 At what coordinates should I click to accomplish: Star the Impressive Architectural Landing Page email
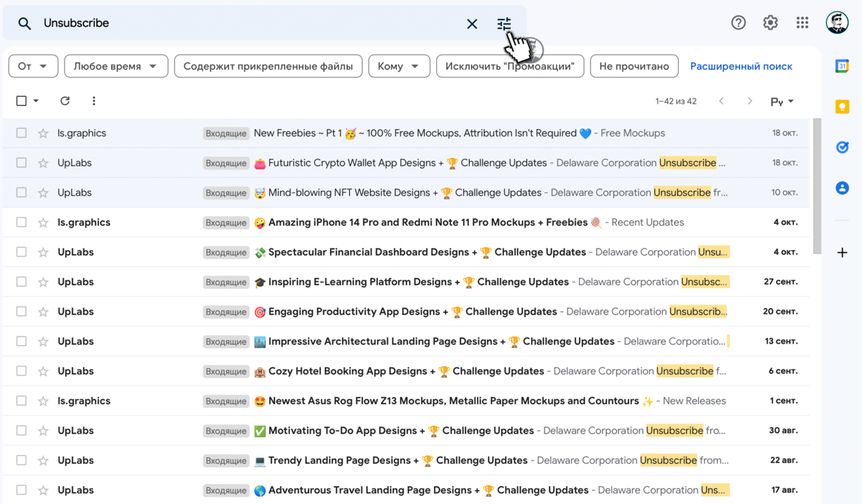(43, 342)
